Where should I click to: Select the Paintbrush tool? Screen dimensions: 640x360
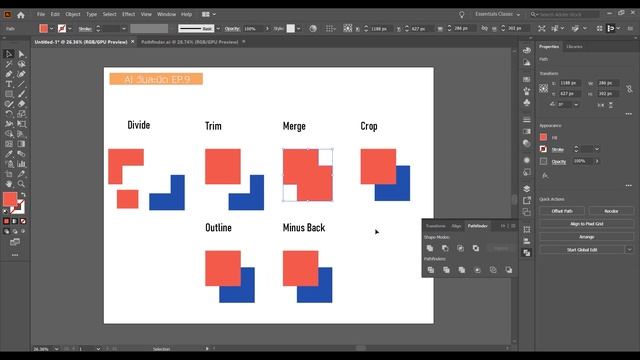22,94
